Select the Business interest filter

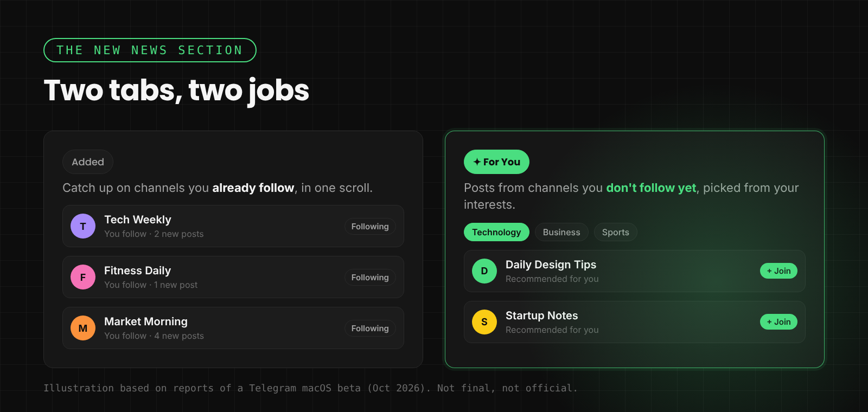561,232
